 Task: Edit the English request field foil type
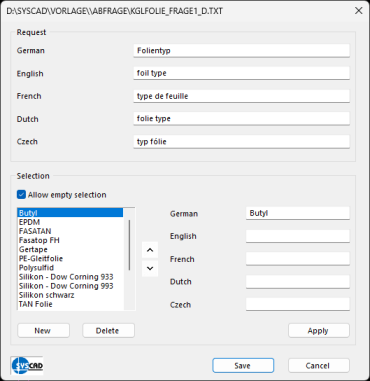coord(241,73)
